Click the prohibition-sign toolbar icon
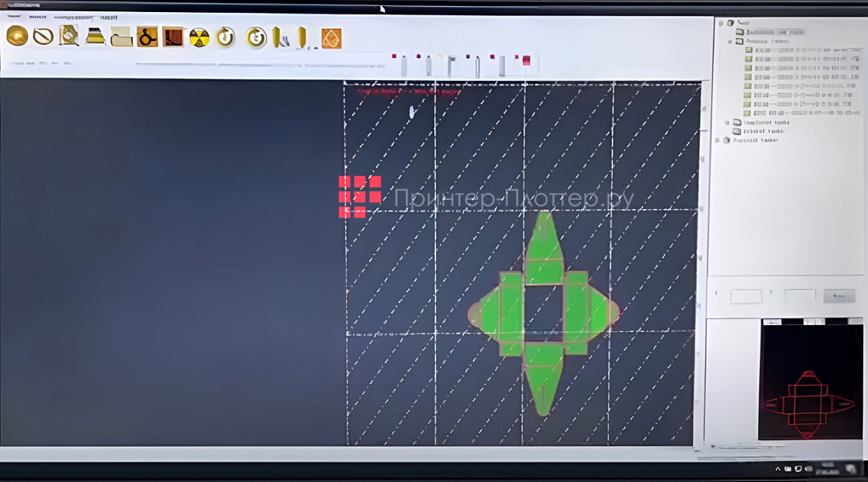The height and width of the screenshot is (482, 868). tap(42, 35)
